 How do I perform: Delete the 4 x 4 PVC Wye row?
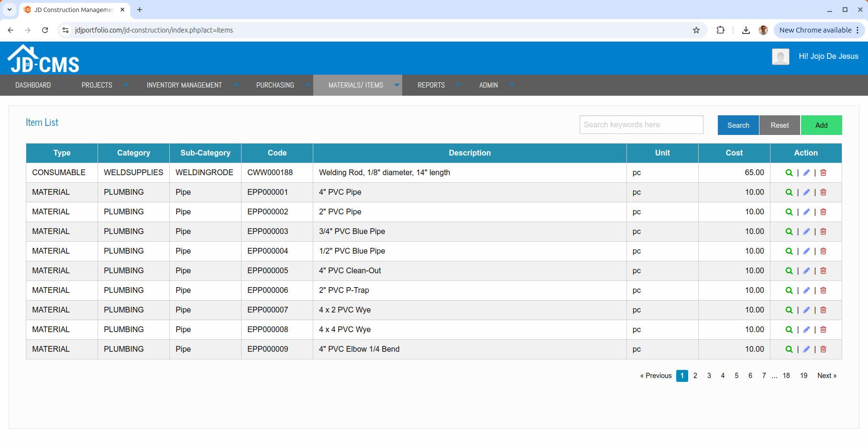(823, 330)
